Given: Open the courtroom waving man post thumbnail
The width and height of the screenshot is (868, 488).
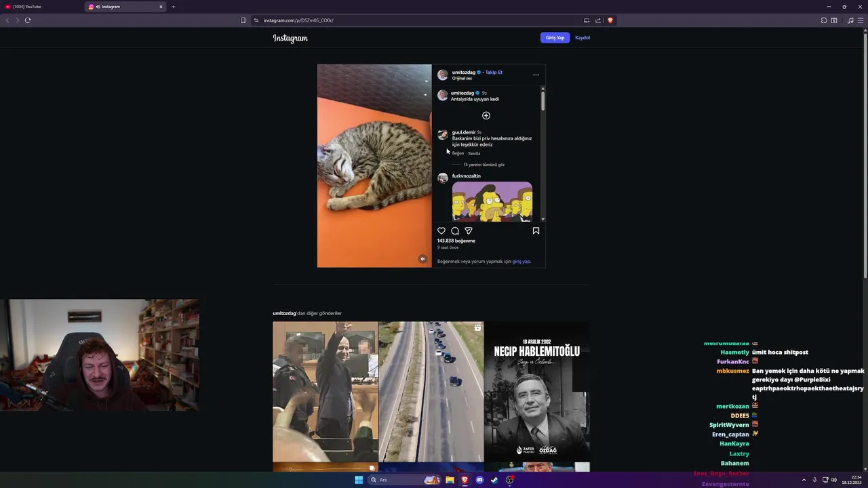Looking at the screenshot, I should (x=325, y=392).
